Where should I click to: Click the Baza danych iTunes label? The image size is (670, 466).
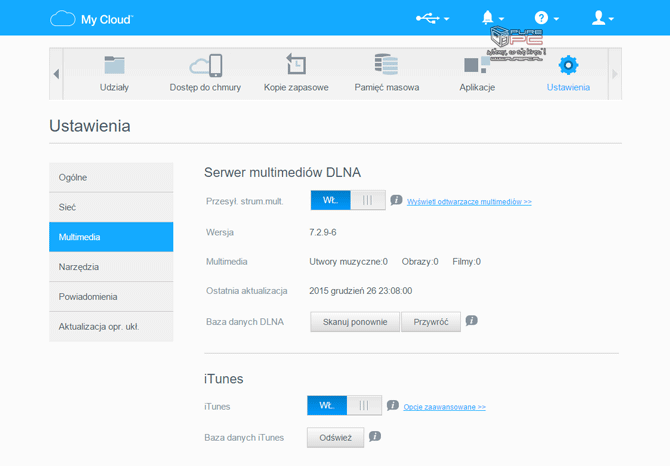(244, 437)
